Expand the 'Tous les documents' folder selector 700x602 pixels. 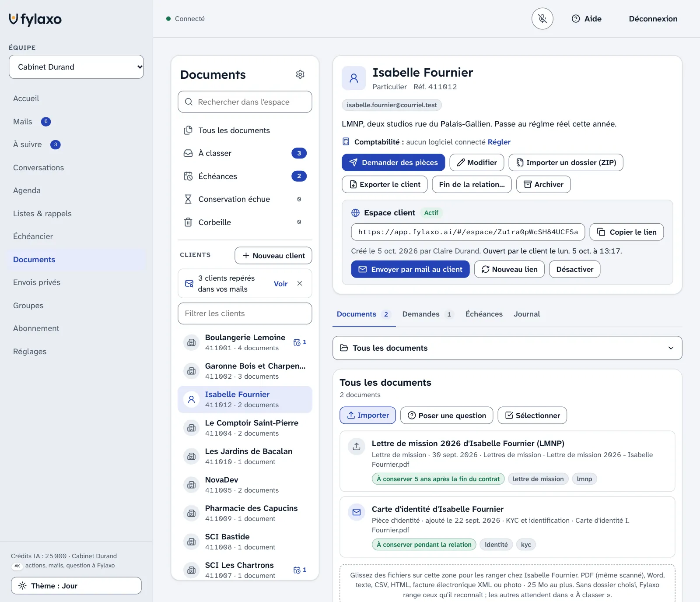coord(507,348)
